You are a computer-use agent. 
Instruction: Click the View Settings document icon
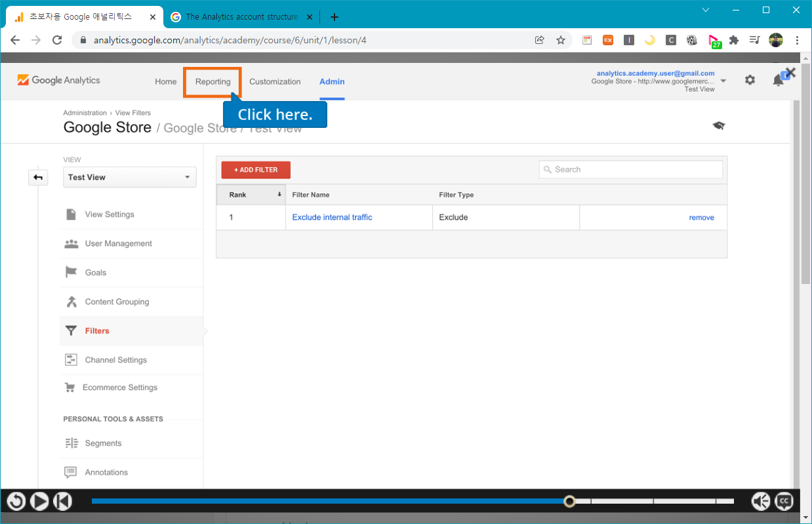pyautogui.click(x=71, y=214)
